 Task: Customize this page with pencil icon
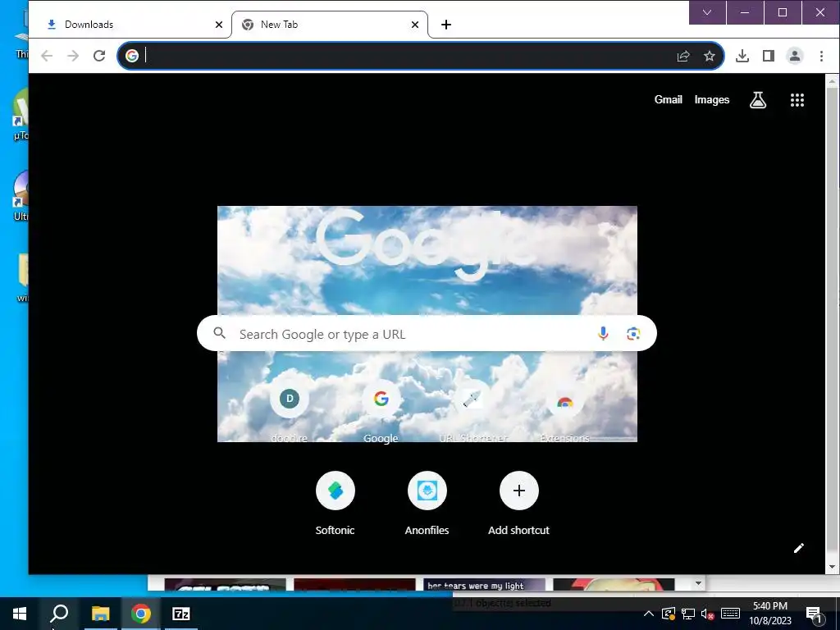click(799, 547)
